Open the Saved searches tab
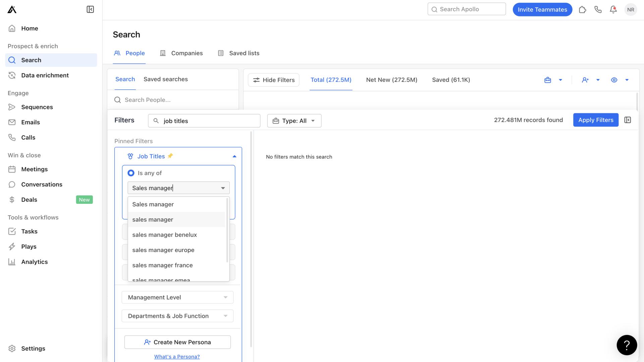Image resolution: width=644 pixels, height=362 pixels. click(166, 79)
